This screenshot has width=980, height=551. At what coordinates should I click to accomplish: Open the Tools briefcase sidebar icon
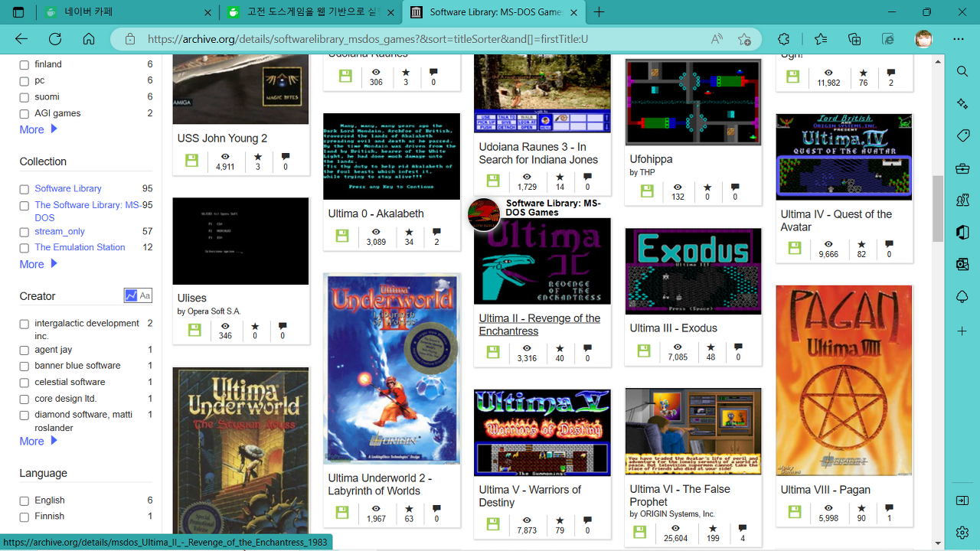(x=962, y=168)
